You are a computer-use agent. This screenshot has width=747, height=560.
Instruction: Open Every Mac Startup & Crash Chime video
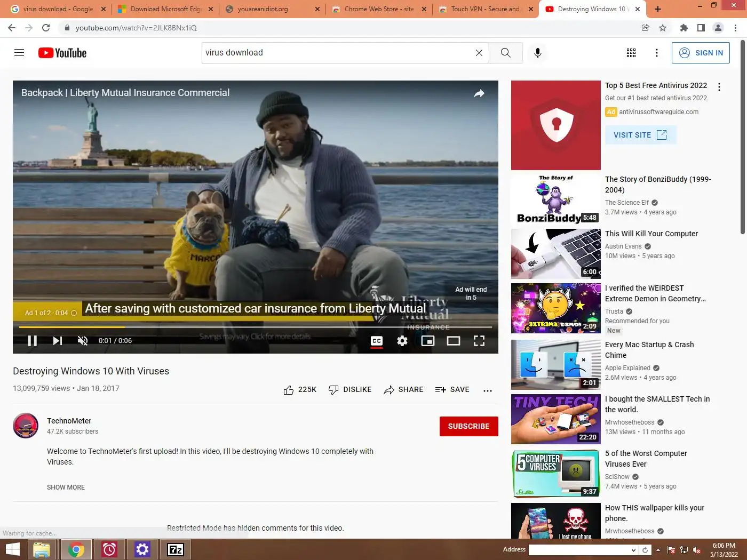[649, 350]
